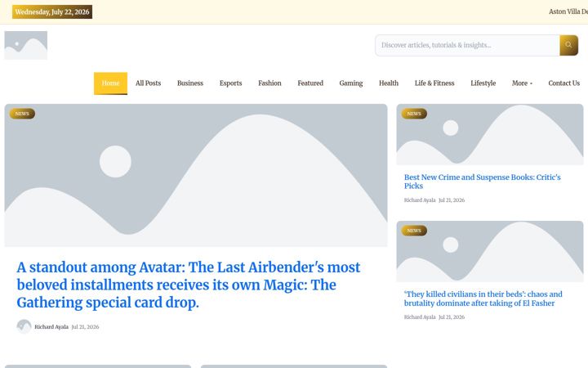Click the Aston Villa ticker headline

pos(568,11)
